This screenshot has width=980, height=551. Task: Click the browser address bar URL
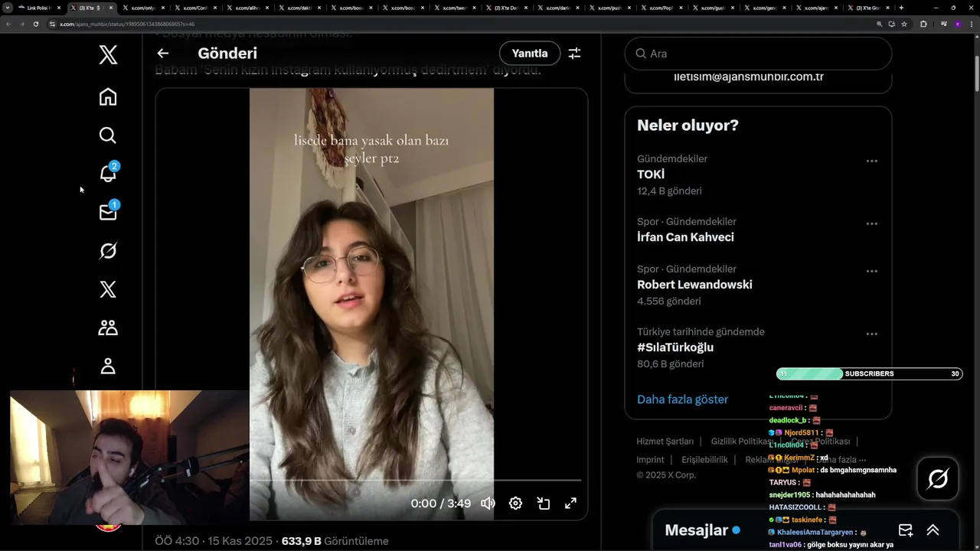(x=127, y=24)
